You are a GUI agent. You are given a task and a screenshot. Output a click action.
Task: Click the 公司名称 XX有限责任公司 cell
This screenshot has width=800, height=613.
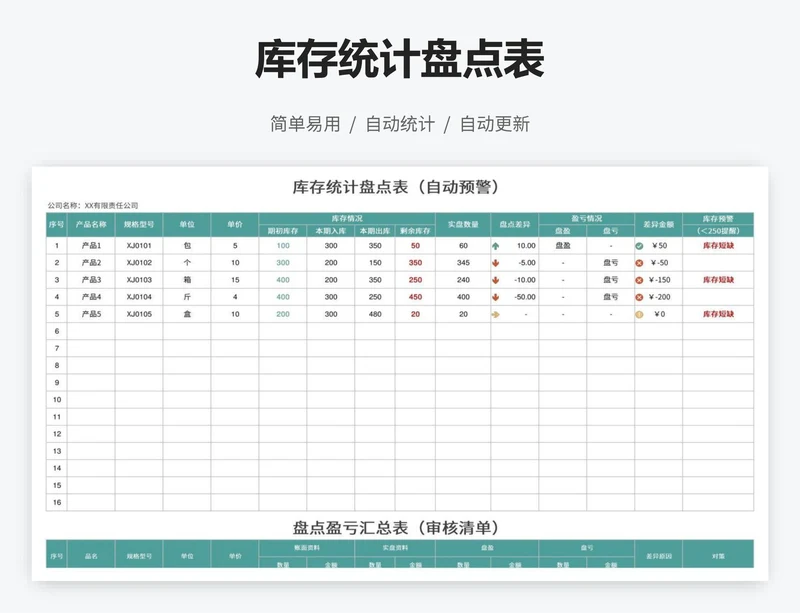[93, 205]
